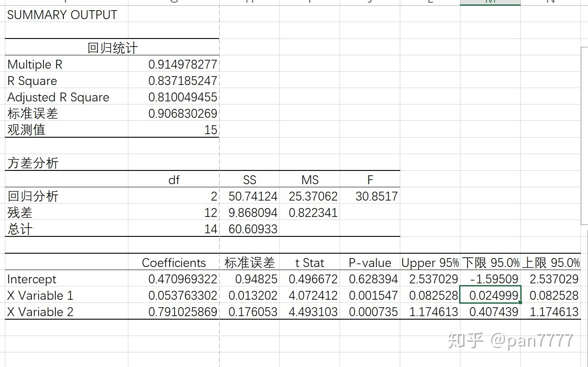
Task: Select the Multiple R label
Action: [35, 65]
